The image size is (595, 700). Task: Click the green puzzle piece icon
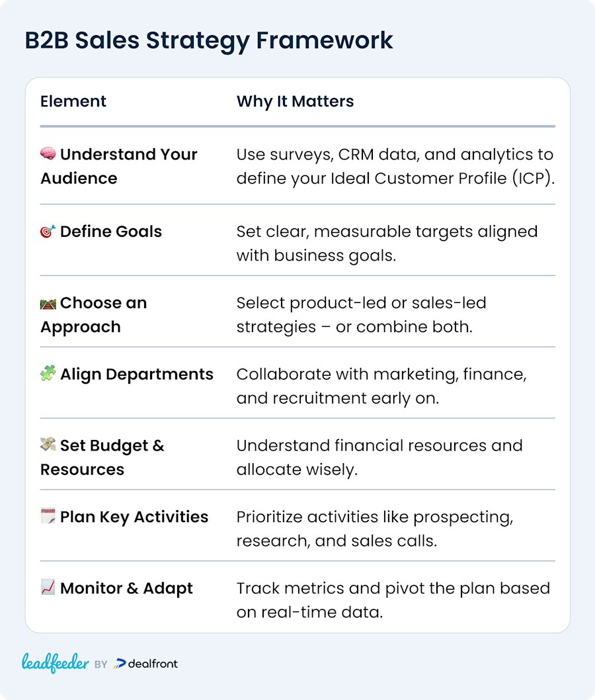point(48,372)
